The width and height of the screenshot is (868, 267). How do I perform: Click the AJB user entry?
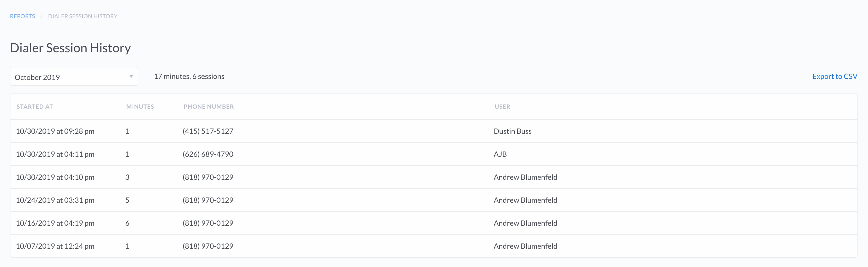click(x=500, y=154)
